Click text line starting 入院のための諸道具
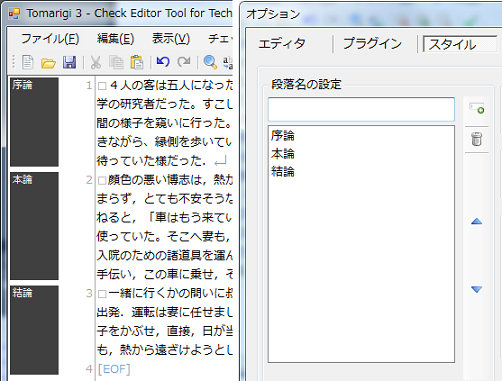The image size is (502, 381). [165, 256]
